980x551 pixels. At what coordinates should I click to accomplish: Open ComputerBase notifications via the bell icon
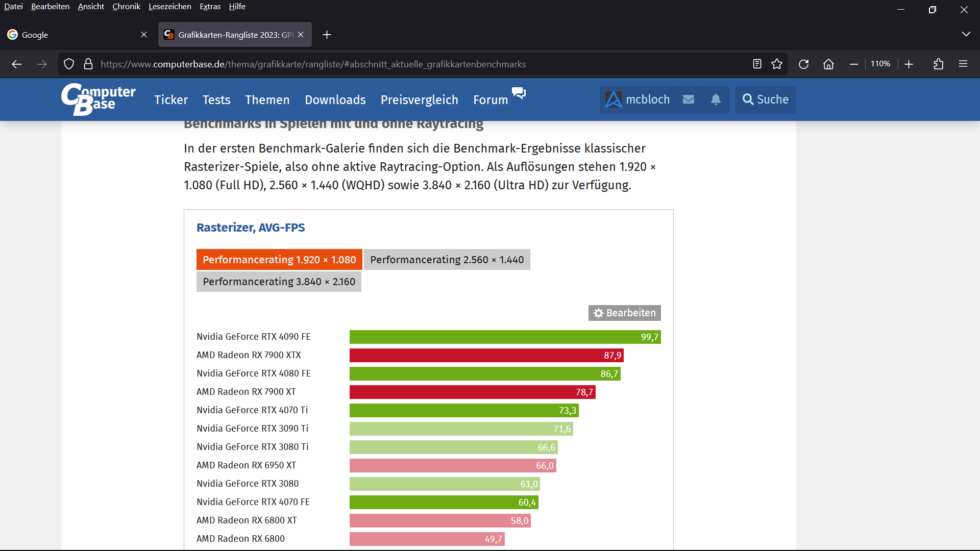click(716, 99)
